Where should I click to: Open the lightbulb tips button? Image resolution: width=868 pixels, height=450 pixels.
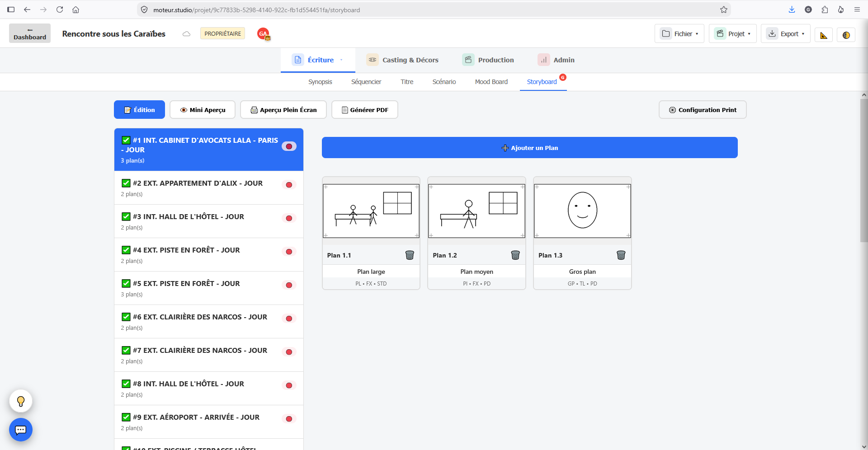21,401
